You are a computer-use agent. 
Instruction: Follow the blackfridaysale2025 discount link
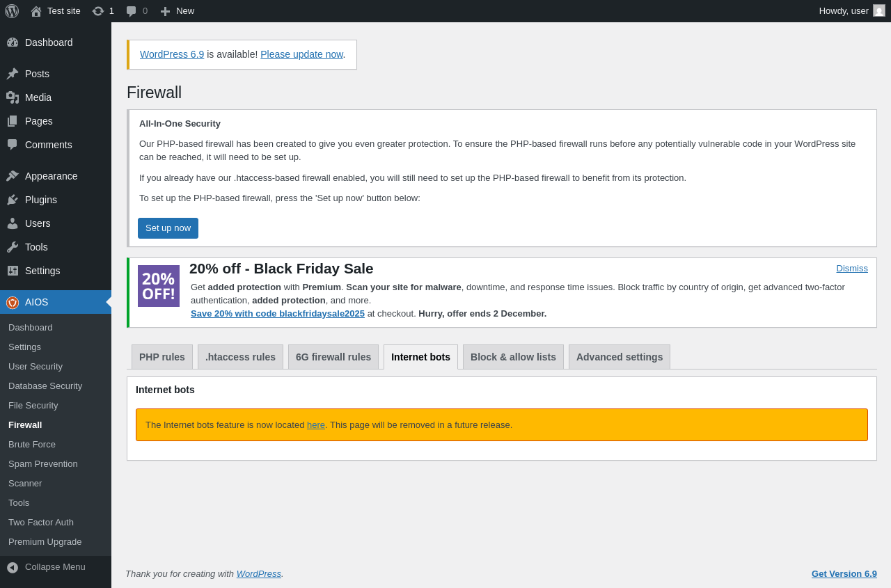[278, 314]
